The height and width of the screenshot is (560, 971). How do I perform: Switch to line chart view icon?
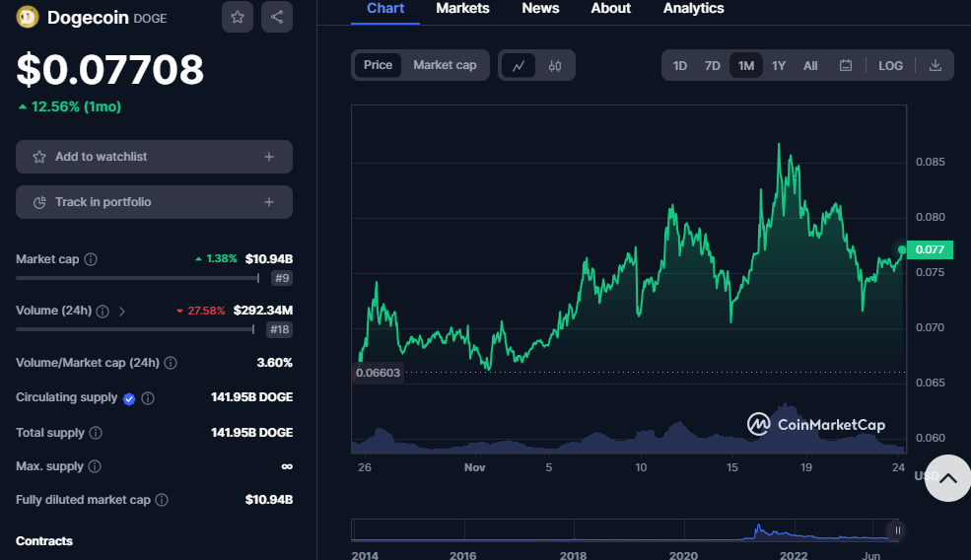click(519, 66)
